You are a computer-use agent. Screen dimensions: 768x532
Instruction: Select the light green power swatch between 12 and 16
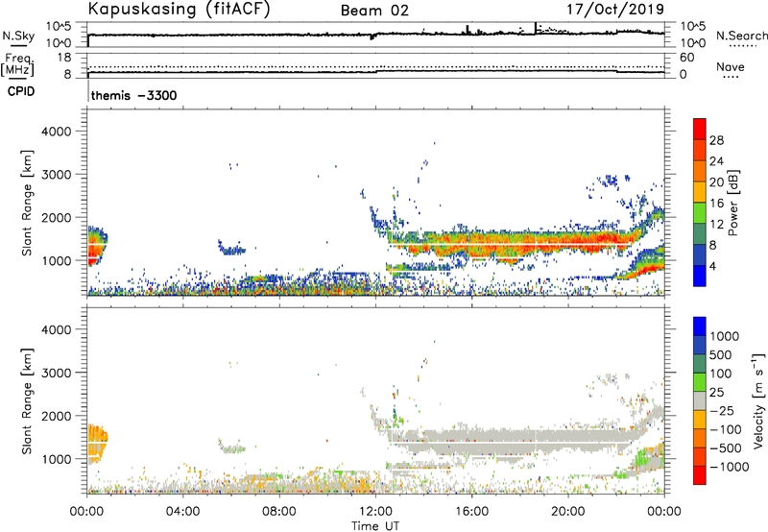(700, 213)
